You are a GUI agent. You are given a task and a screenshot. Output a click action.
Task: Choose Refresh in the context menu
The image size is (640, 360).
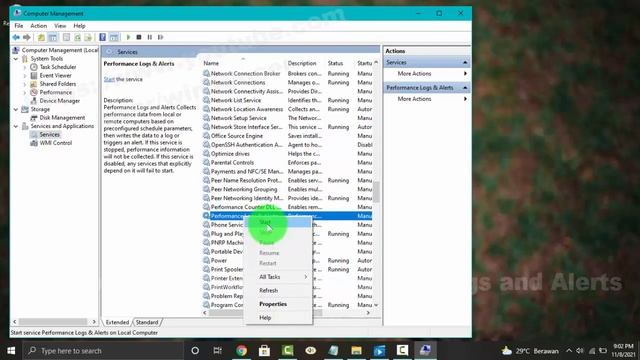[x=279, y=290]
